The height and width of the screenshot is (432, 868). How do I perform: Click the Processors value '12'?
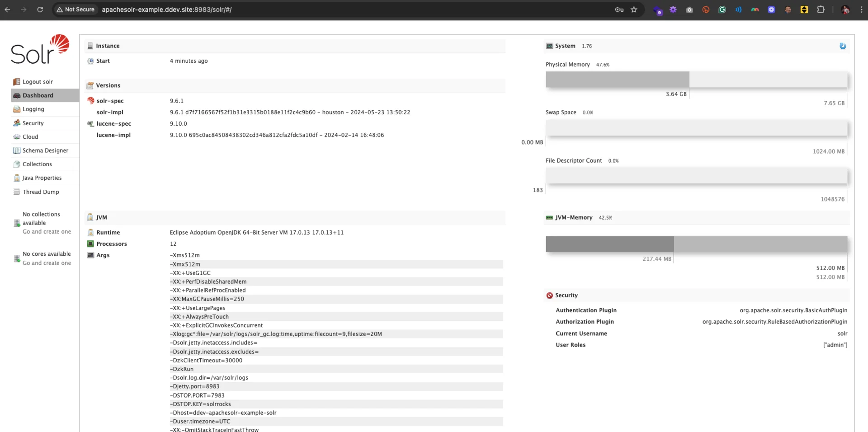click(173, 244)
